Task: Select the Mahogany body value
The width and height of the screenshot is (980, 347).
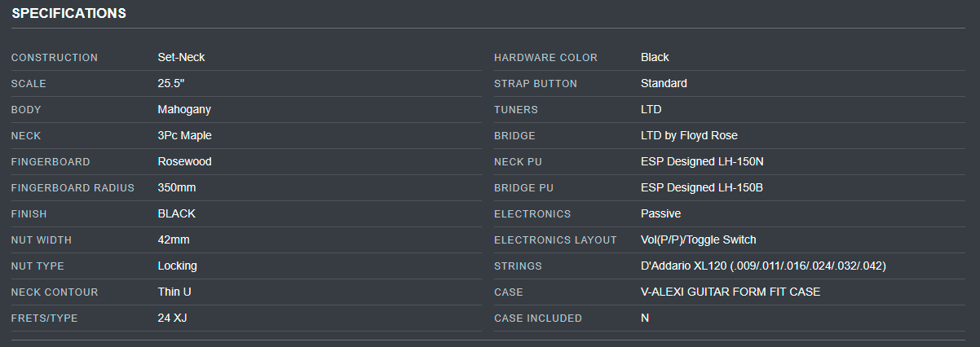Action: click(184, 109)
